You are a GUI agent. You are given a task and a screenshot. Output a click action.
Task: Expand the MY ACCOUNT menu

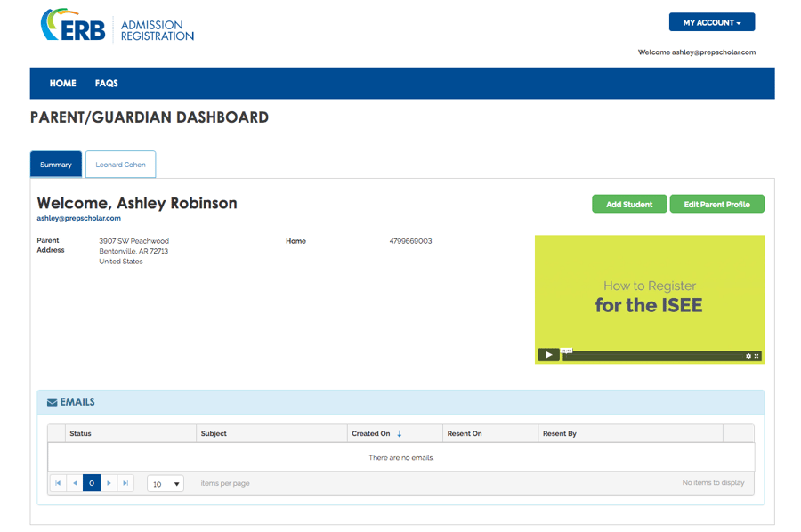[x=712, y=22]
